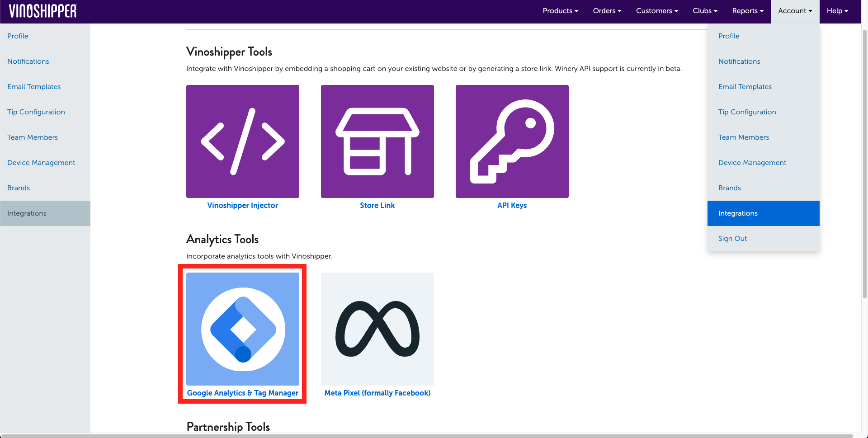Select Device Management in the Account dropdown
This screenshot has height=438, width=868.
click(764, 163)
